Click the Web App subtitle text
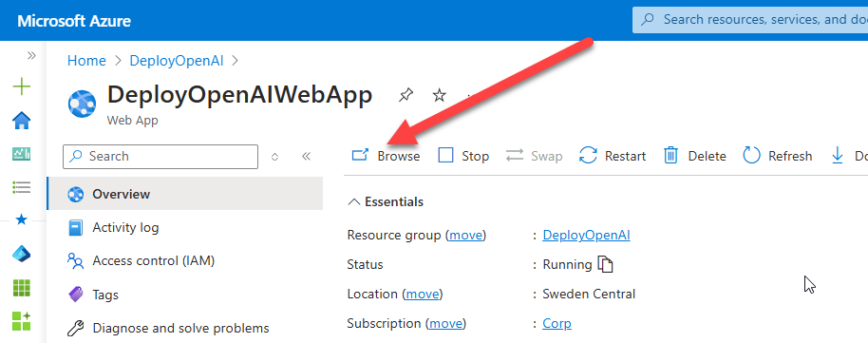This screenshot has height=343, width=868. click(x=132, y=120)
